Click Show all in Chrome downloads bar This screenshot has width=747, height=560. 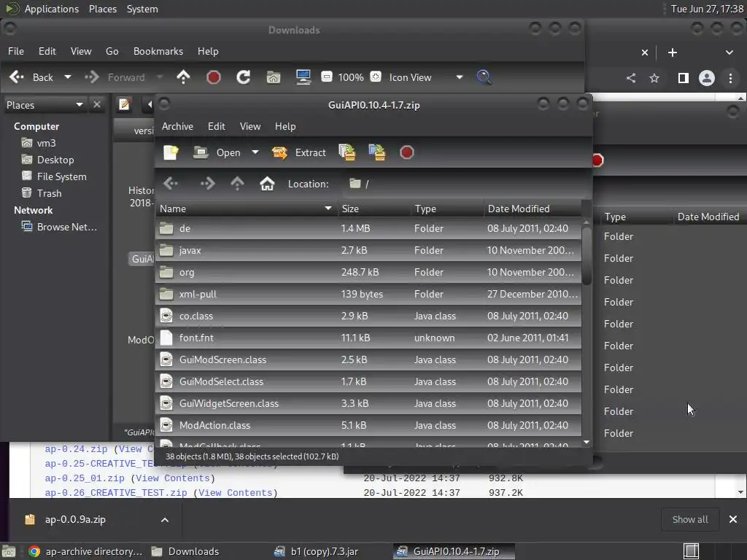(690, 519)
